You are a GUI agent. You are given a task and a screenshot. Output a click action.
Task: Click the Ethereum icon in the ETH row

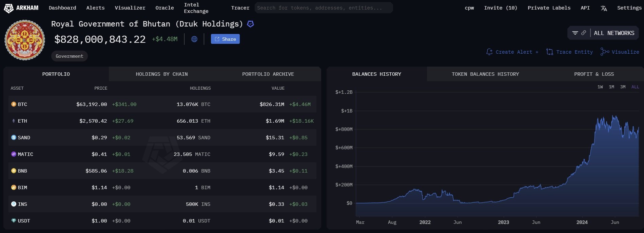click(14, 121)
